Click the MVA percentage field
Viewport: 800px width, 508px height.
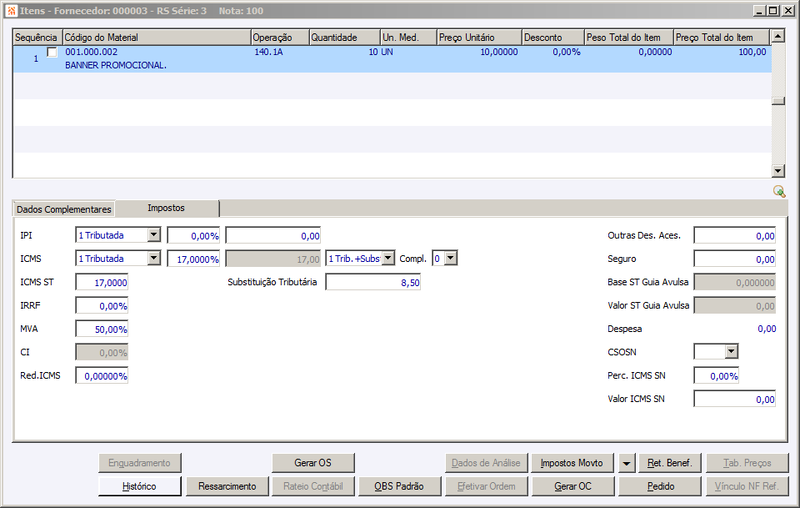click(102, 329)
